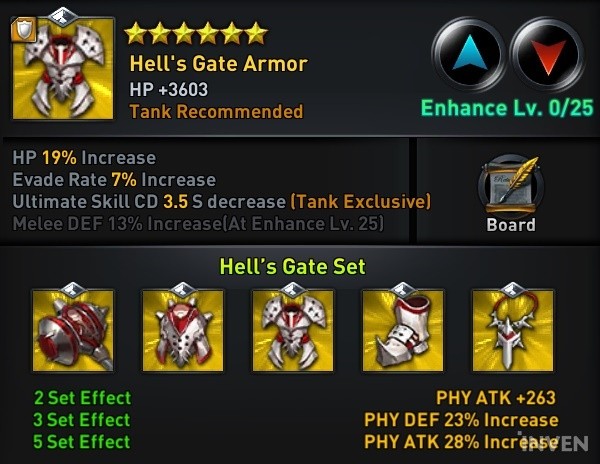600x464 pixels.
Task: Click the large Hell's Gate Armor item thumbnail
Action: [63, 68]
